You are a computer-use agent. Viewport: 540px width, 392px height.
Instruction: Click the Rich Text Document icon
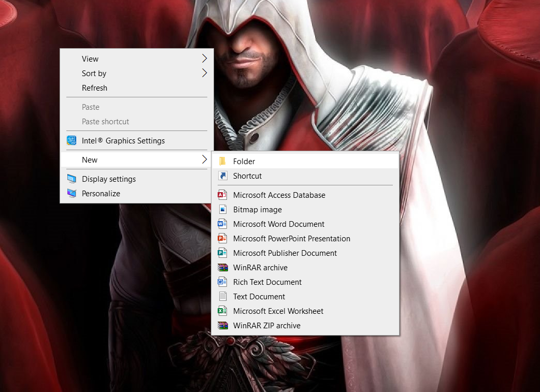pos(222,282)
